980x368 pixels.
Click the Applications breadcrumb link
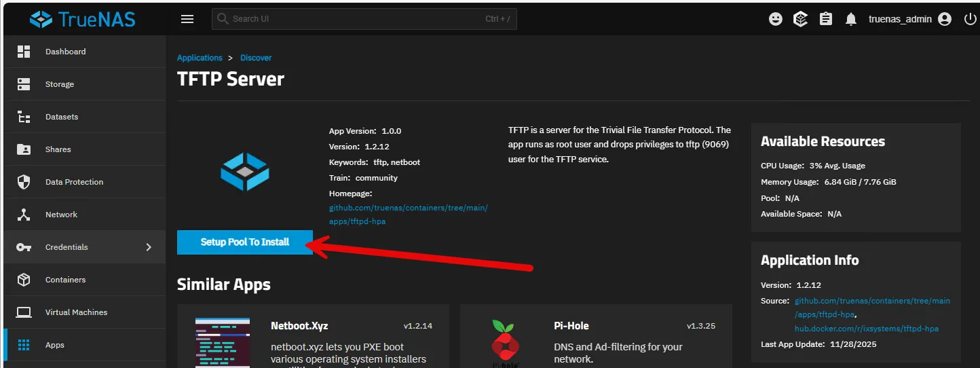click(x=200, y=58)
